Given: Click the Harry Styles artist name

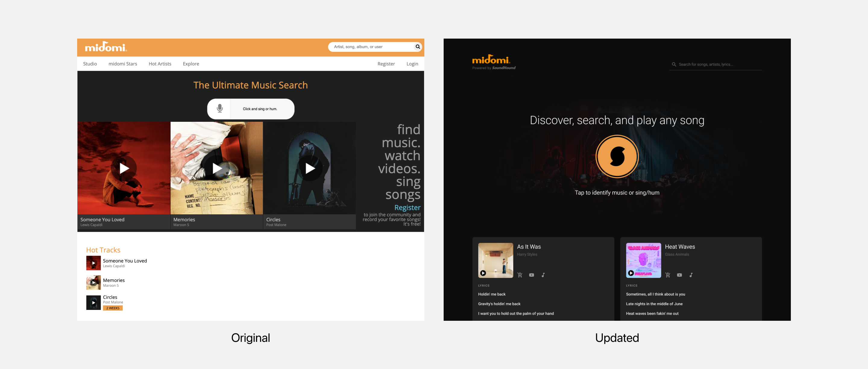Looking at the screenshot, I should click(527, 254).
